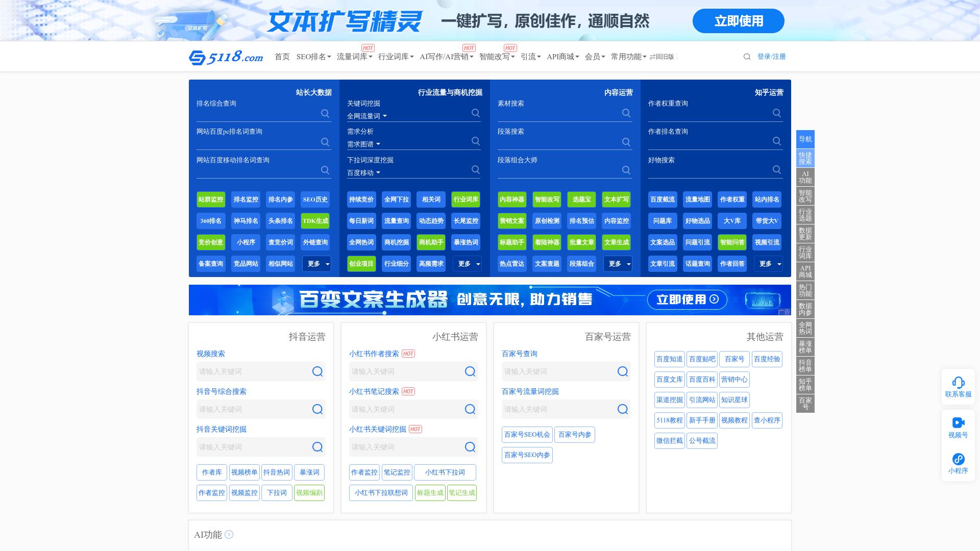Search icon in 百家号流量词挖掘 input
Screen dimensions: 980x551
[623, 409]
